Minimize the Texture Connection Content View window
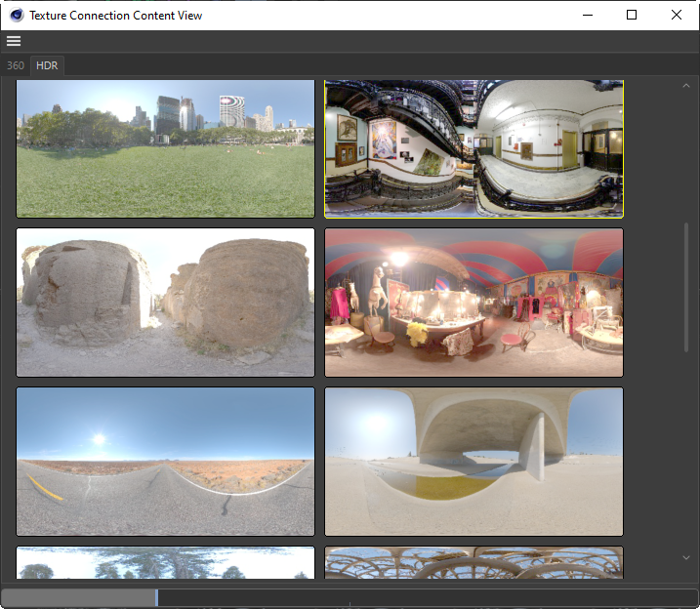Image resolution: width=700 pixels, height=609 pixels. [588, 16]
